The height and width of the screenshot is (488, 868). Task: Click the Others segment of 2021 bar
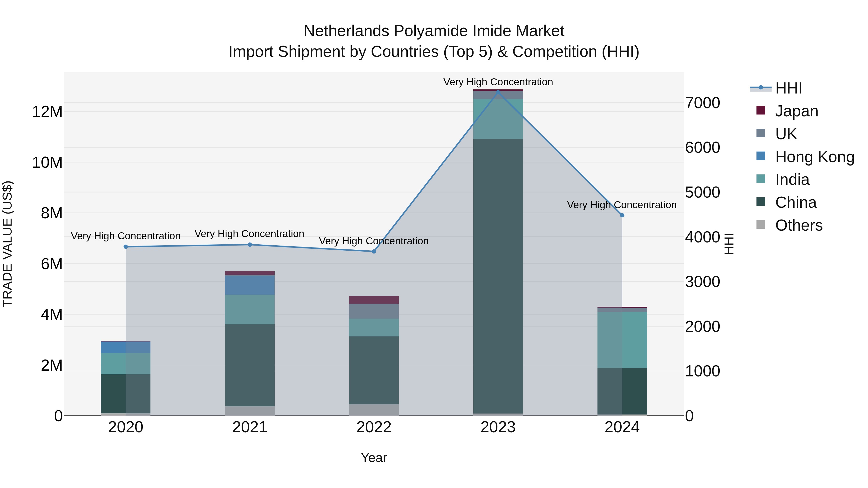tap(250, 411)
